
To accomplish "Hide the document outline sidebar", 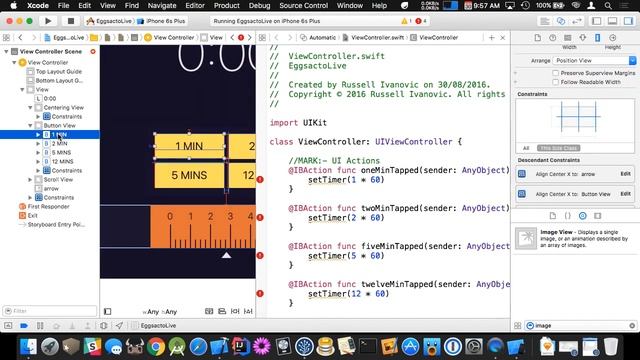I will point(108,311).
